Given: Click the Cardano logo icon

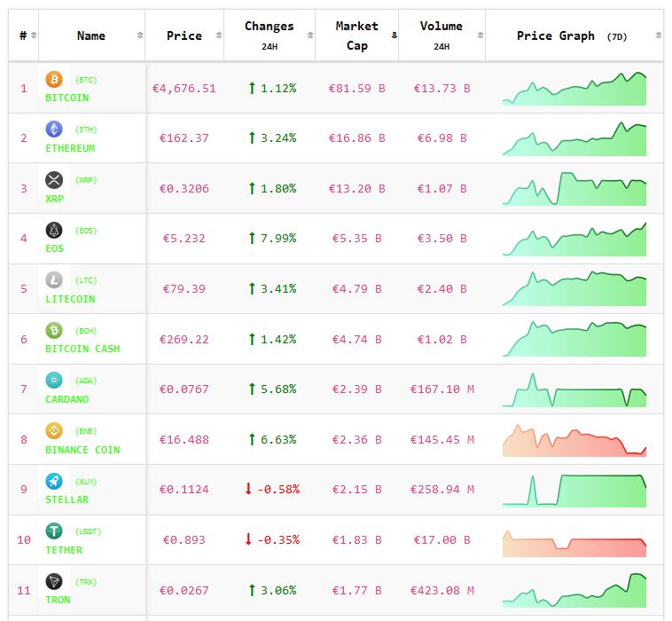Looking at the screenshot, I should (x=54, y=381).
